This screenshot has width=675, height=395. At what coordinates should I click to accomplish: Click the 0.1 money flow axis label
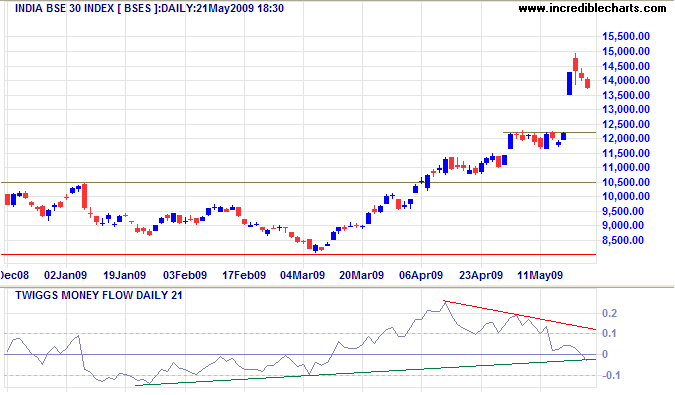(609, 333)
